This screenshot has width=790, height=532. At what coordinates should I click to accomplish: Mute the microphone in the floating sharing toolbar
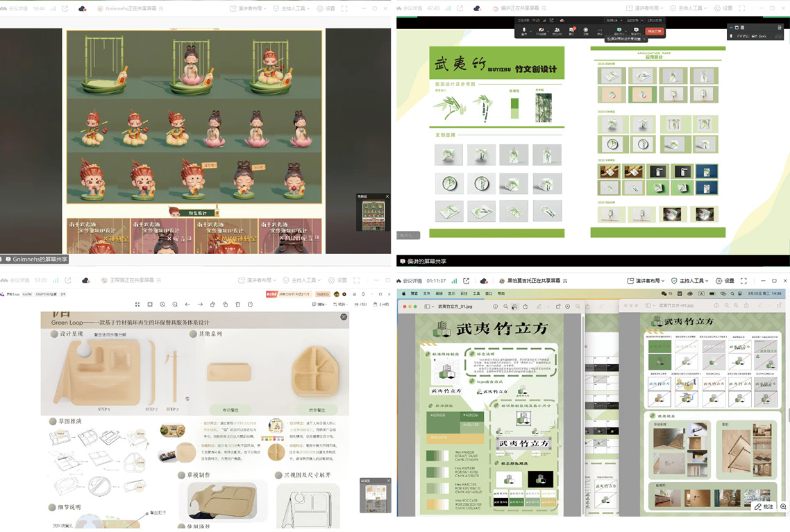tap(524, 31)
